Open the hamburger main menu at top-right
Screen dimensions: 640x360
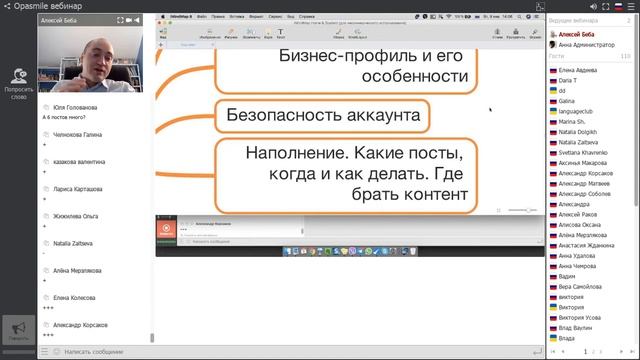point(631,7)
